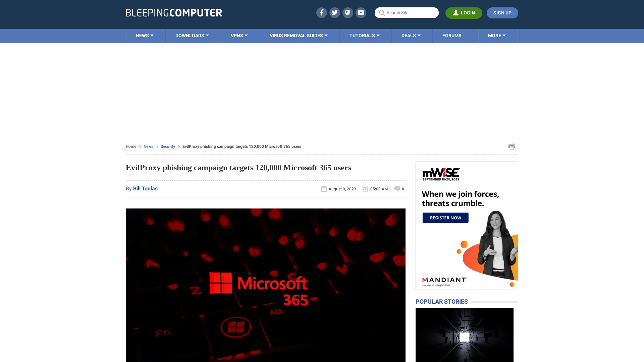Click the BleepingComputer Facebook icon
This screenshot has height=362, width=644.
click(322, 13)
